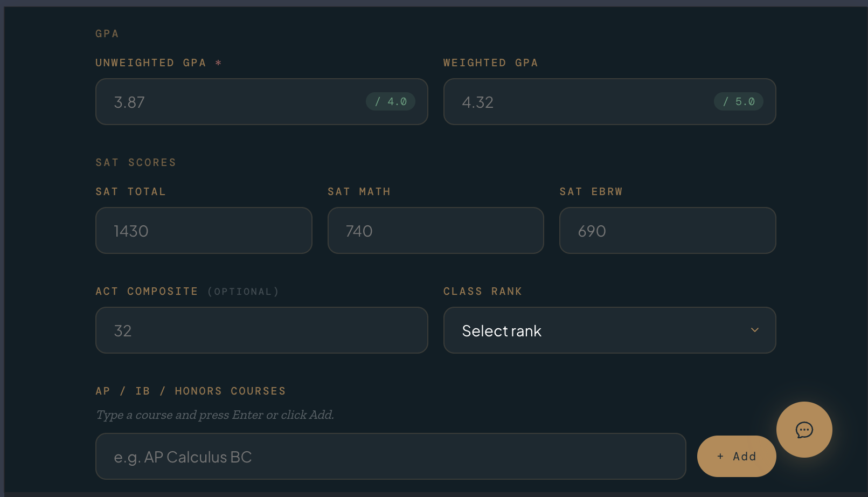
Task: Click the SAT Math label text
Action: point(359,192)
